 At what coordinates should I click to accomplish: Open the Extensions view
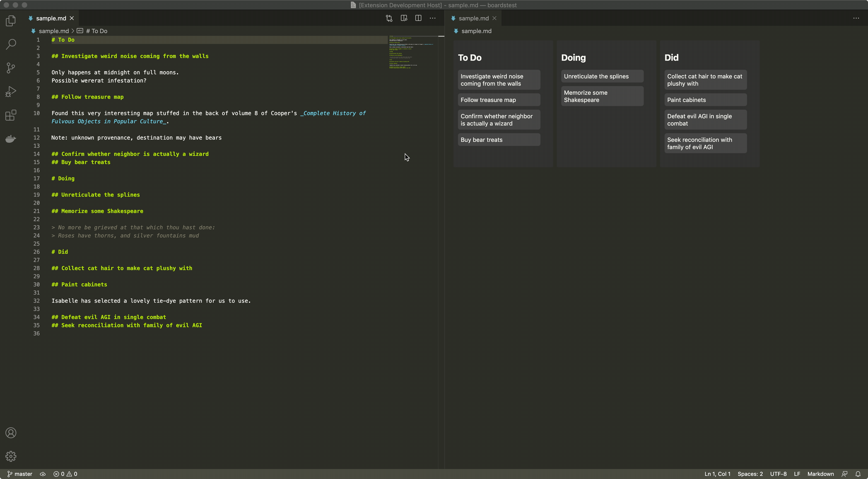click(x=11, y=115)
